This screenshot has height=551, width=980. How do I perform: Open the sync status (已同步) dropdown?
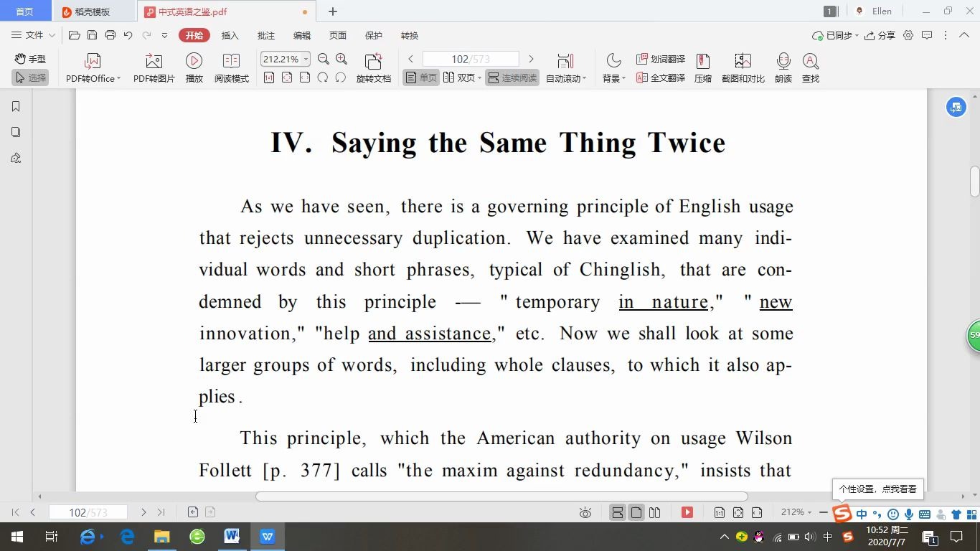(x=835, y=35)
